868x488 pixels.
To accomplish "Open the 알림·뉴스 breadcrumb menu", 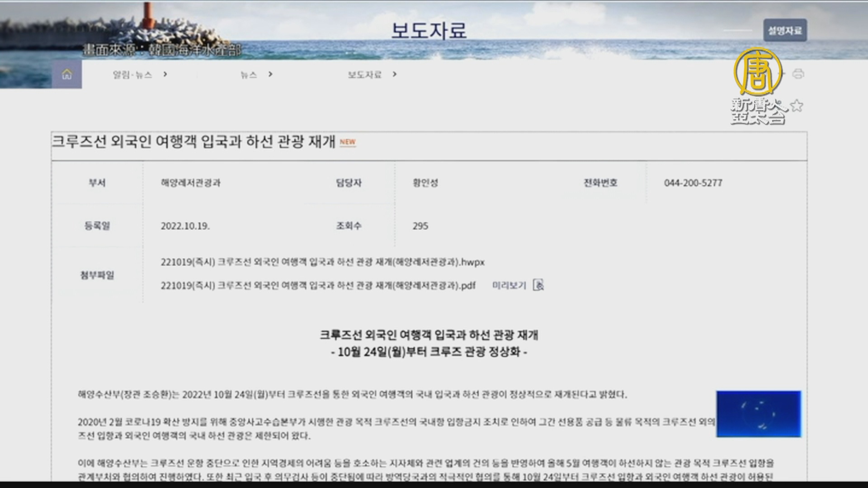I will pyautogui.click(x=132, y=75).
